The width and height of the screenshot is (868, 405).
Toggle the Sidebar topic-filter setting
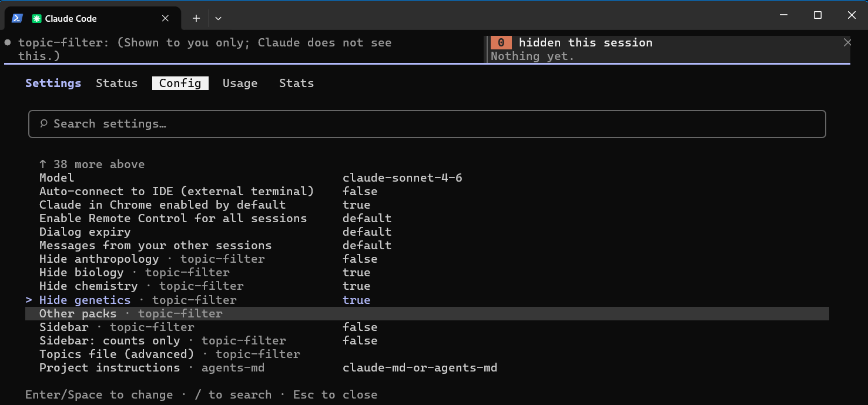click(x=427, y=327)
